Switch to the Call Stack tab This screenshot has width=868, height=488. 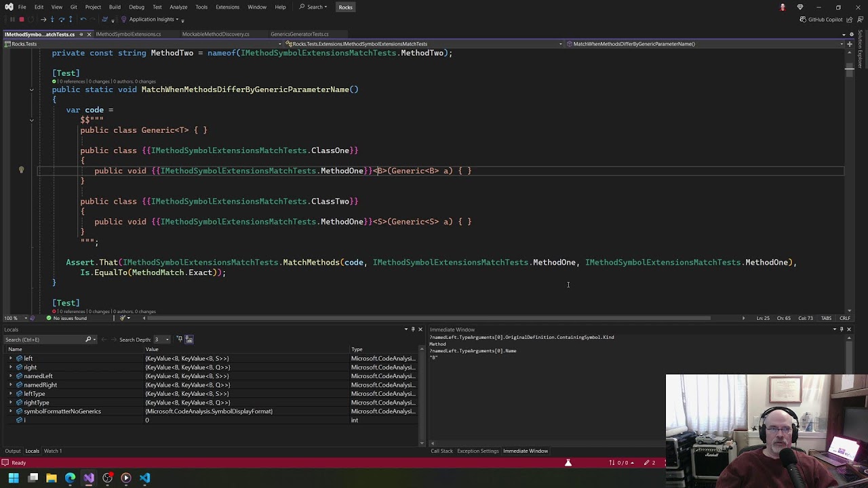click(441, 451)
